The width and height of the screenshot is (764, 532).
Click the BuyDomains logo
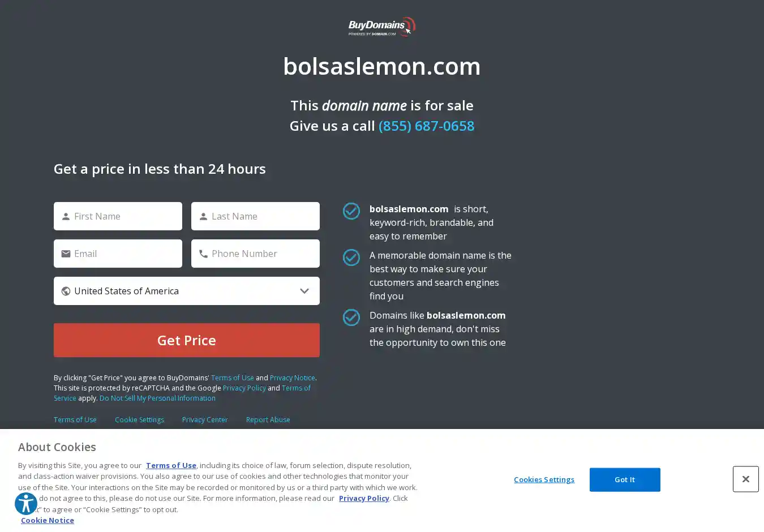click(x=381, y=27)
